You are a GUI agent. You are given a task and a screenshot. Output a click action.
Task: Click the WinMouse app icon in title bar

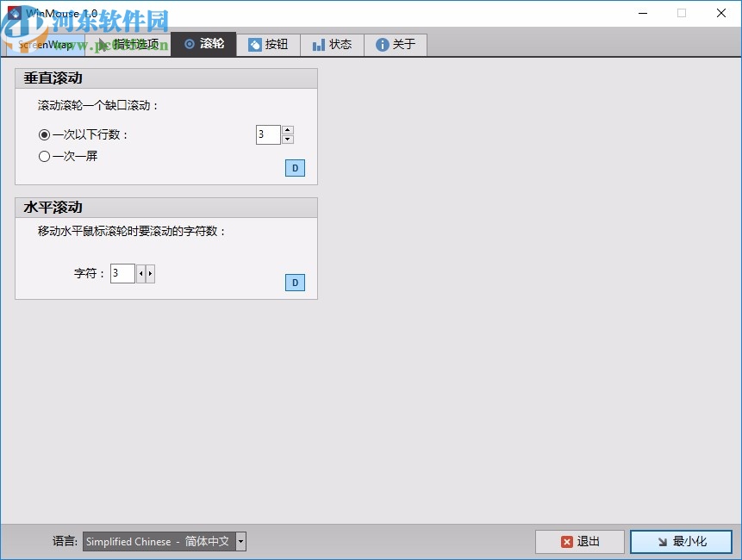[14, 13]
